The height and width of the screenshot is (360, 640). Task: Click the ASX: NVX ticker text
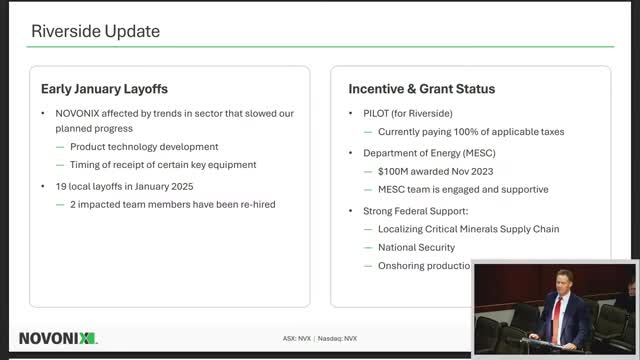(297, 339)
